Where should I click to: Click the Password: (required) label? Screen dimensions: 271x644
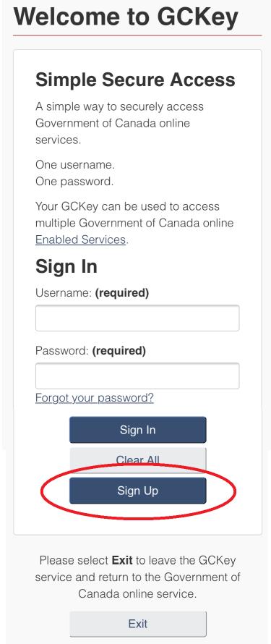(90, 351)
